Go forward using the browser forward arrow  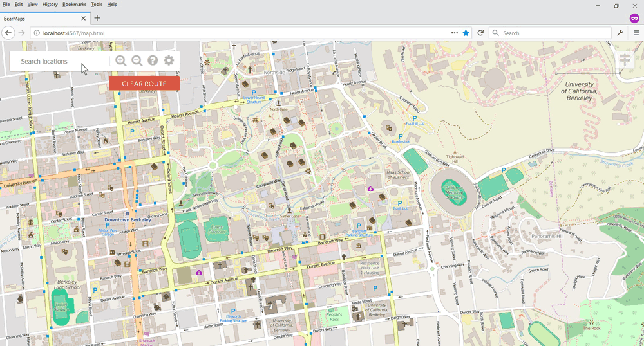(21, 33)
